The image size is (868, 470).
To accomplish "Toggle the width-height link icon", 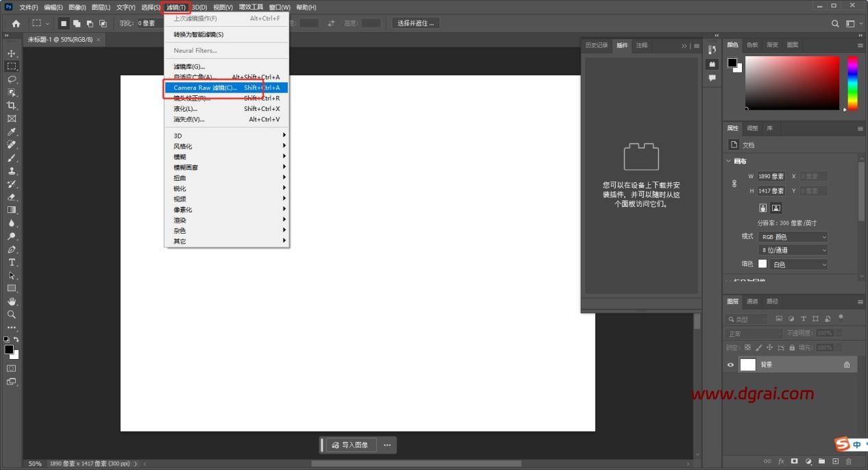I will [734, 184].
